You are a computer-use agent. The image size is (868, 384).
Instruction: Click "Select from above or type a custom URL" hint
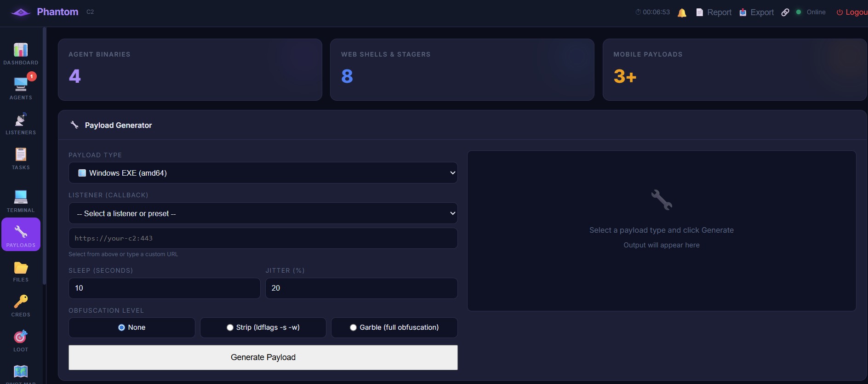pyautogui.click(x=123, y=254)
